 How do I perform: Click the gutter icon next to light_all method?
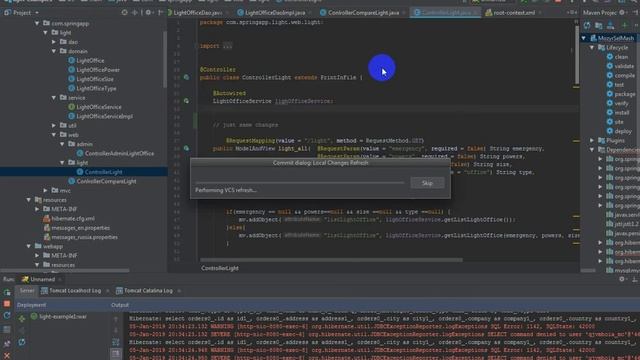pyautogui.click(x=187, y=148)
